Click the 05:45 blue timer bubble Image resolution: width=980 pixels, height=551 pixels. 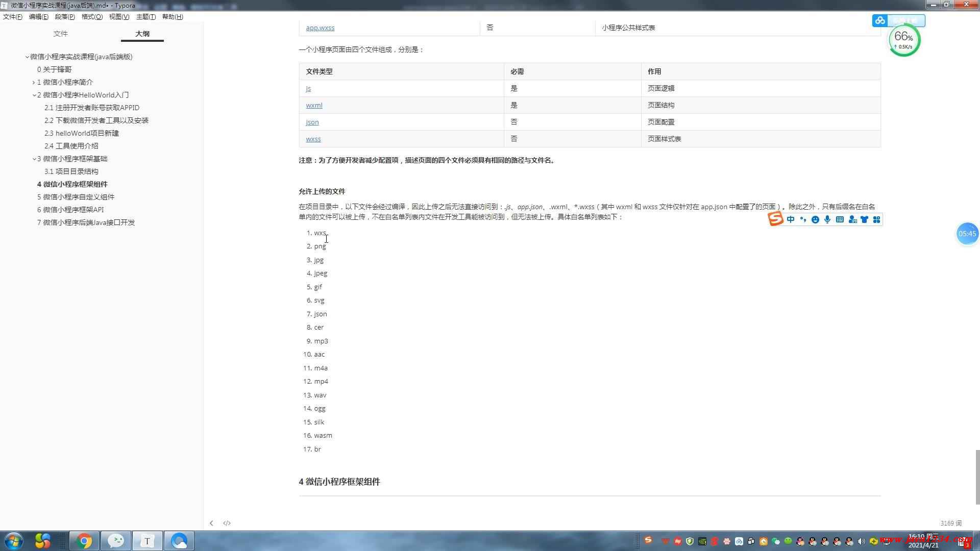[967, 234]
